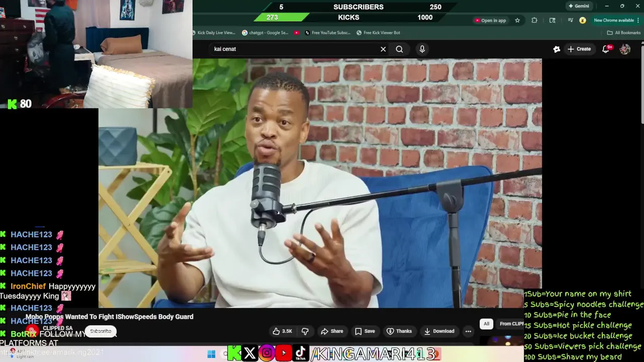Click the sparkle Ask icon beside Create

pyautogui.click(x=556, y=49)
